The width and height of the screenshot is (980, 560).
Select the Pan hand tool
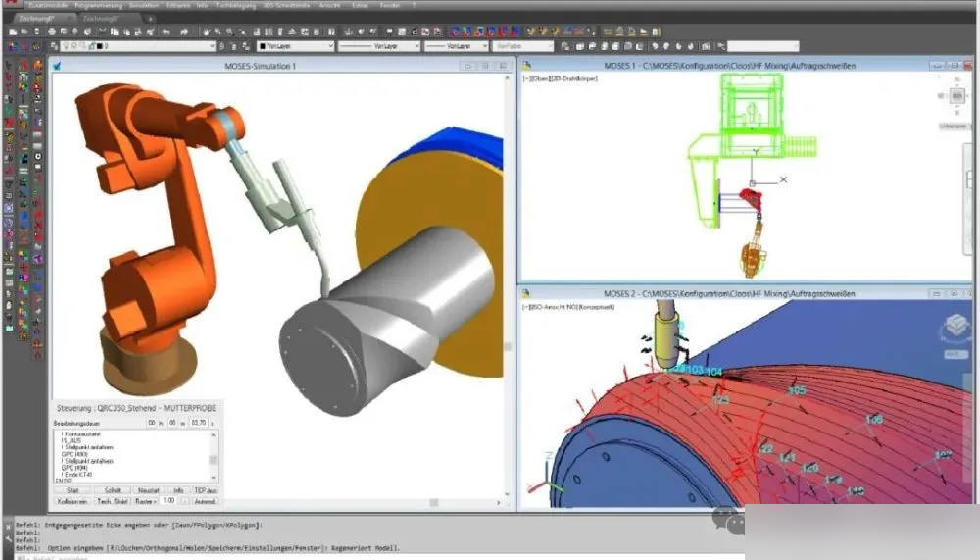click(206, 32)
